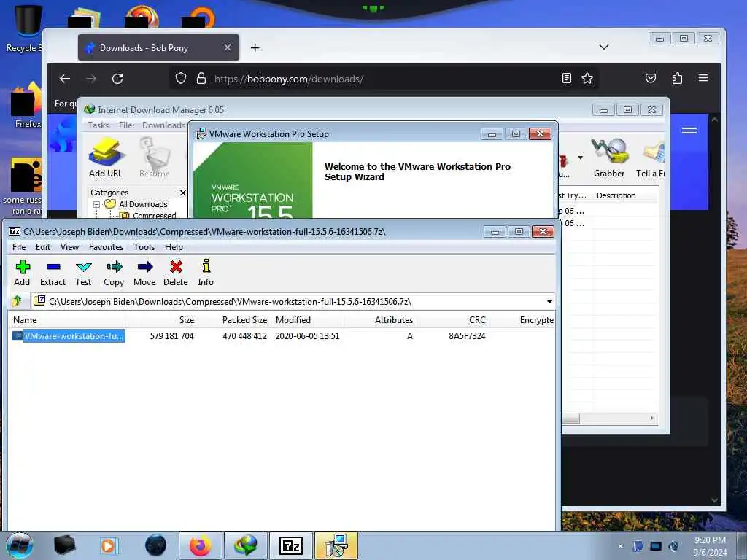Close the IDM Categories panel
Screen dimensions: 747x560
point(182,192)
